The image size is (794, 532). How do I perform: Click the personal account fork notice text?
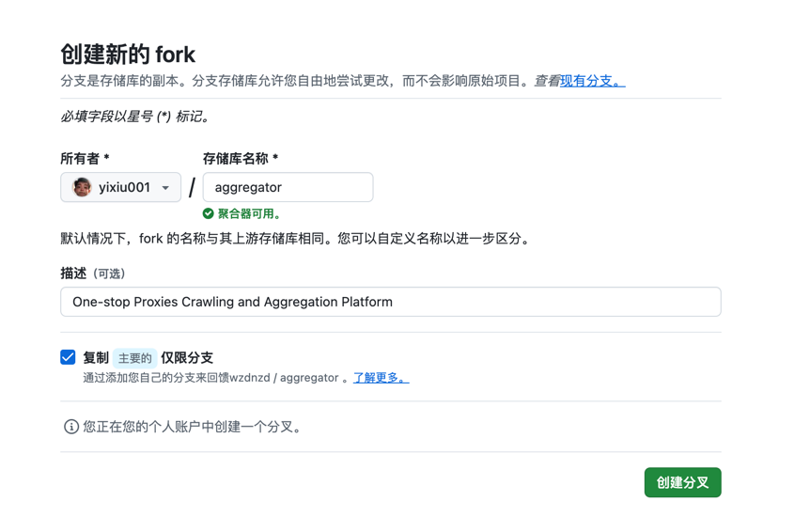(194, 427)
